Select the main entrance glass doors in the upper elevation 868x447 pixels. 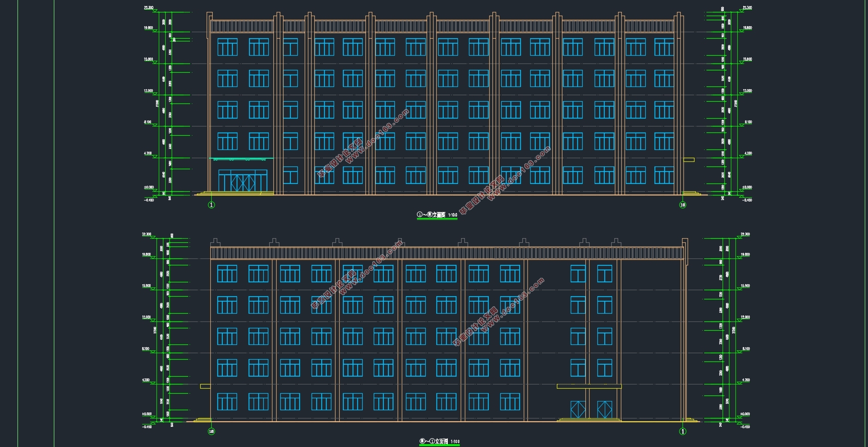(x=243, y=181)
